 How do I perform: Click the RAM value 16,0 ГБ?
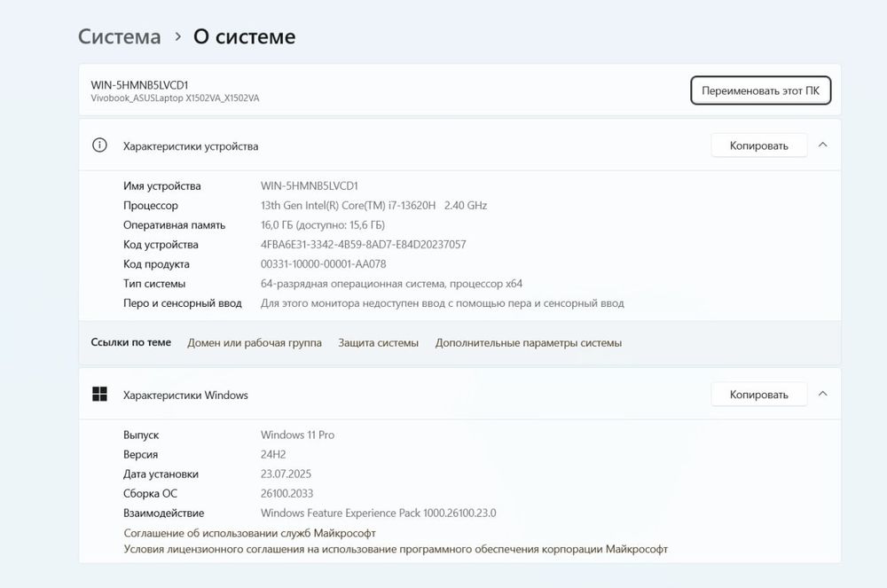pyautogui.click(x=323, y=225)
